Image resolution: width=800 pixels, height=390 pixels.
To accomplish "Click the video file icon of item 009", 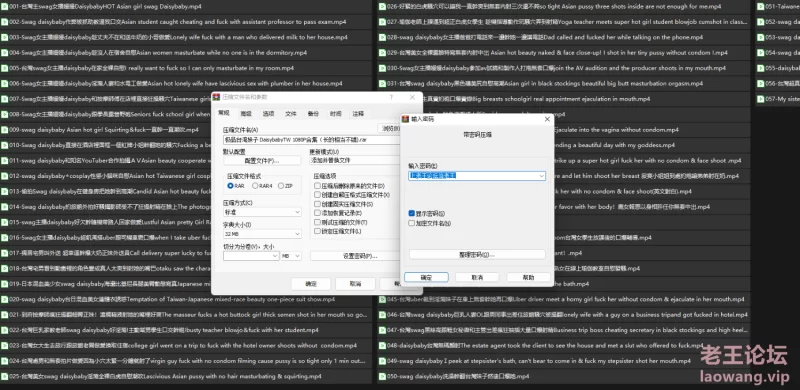I will [x=5, y=130].
